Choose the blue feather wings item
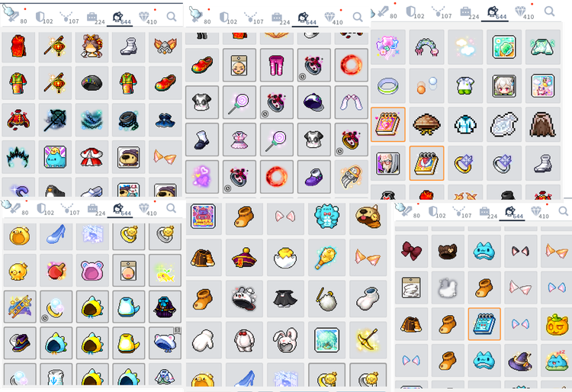 (x=92, y=120)
